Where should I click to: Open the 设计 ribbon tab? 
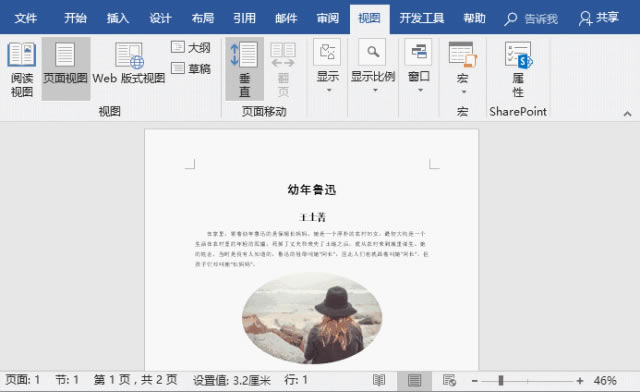coord(160,18)
